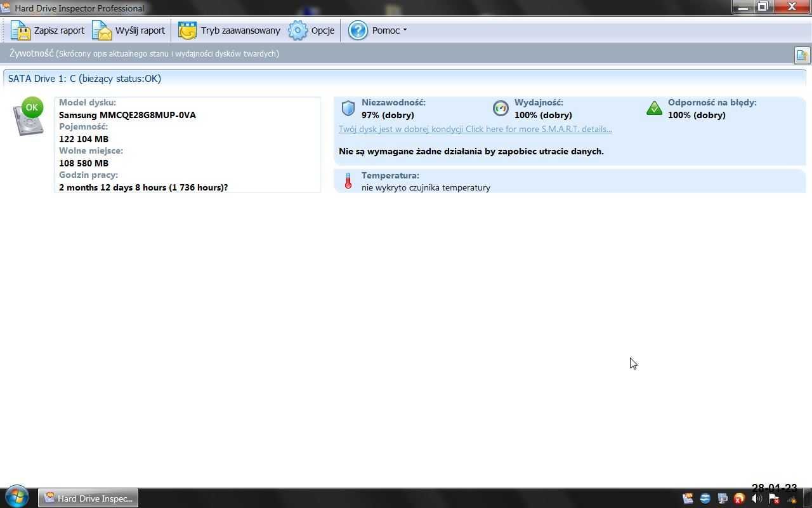812x508 pixels.
Task: Minimize the Hard Drive Inspector window
Action: pos(743,7)
